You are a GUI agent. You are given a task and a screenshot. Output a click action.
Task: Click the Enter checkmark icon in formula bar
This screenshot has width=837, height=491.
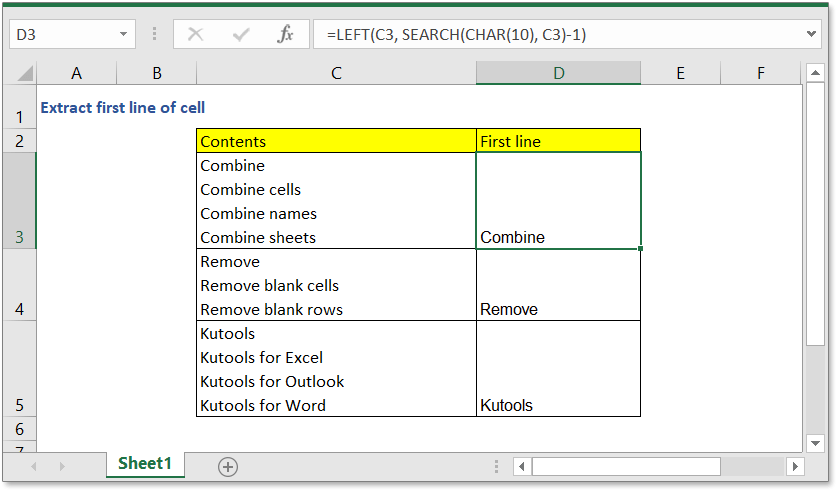241,34
